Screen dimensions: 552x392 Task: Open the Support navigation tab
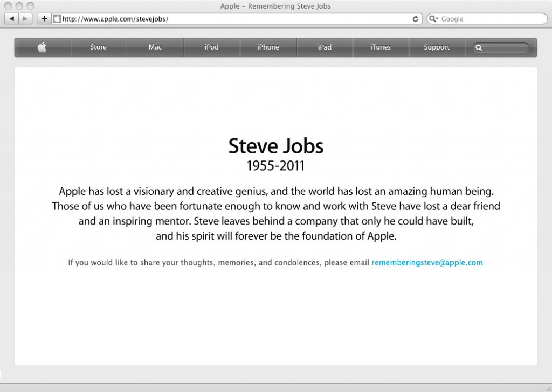[437, 47]
